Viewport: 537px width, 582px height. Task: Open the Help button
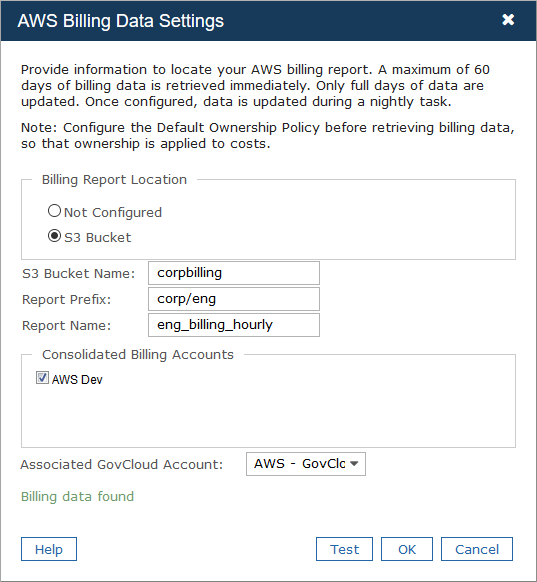[x=49, y=549]
